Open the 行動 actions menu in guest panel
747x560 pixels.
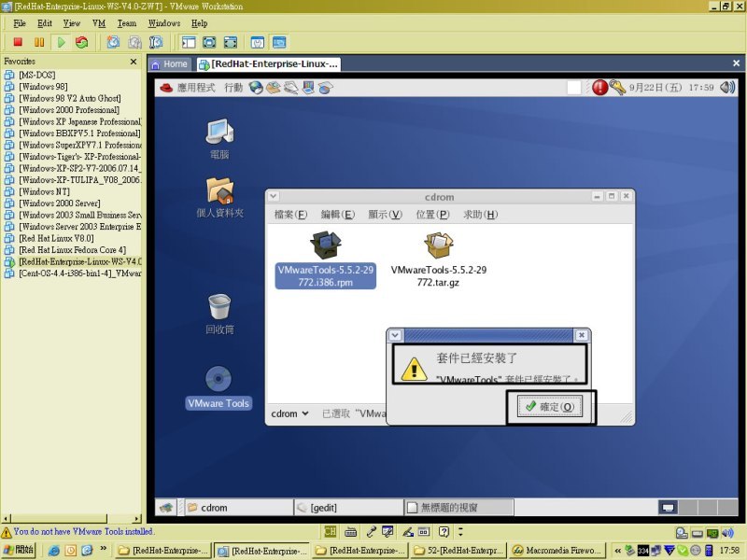(233, 88)
